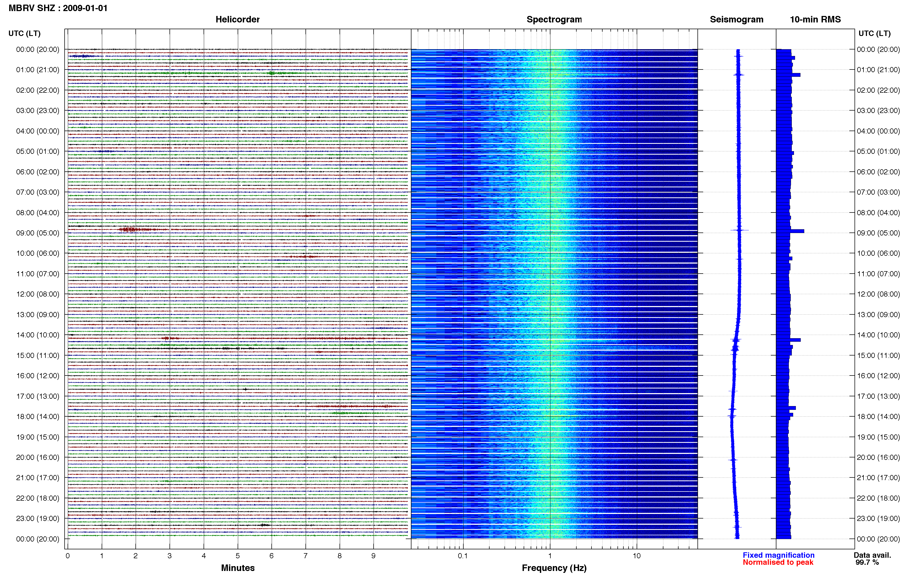Click the left 'UTC (LT)' axis label
Viewport: 924px width, 578px height.
click(24, 33)
